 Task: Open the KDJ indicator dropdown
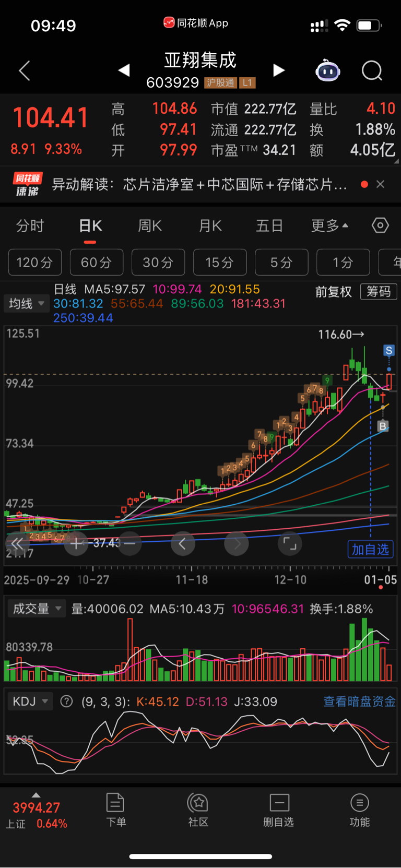[30, 701]
